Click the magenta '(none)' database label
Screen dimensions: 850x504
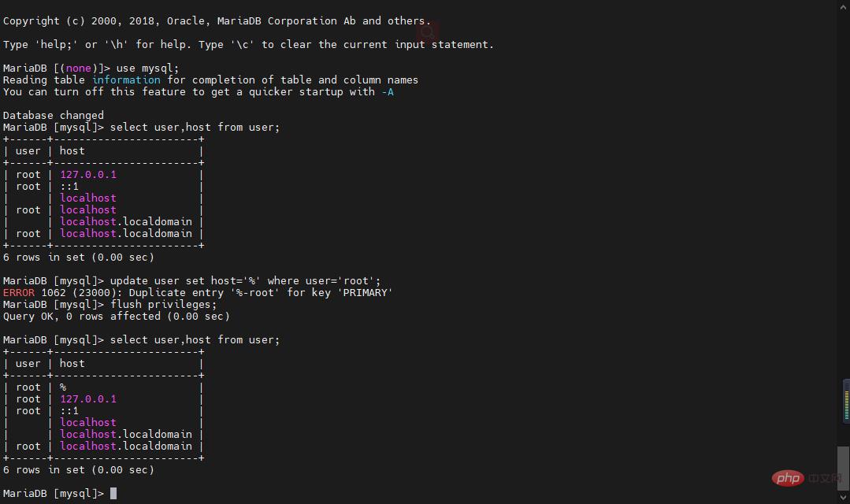[x=78, y=69]
